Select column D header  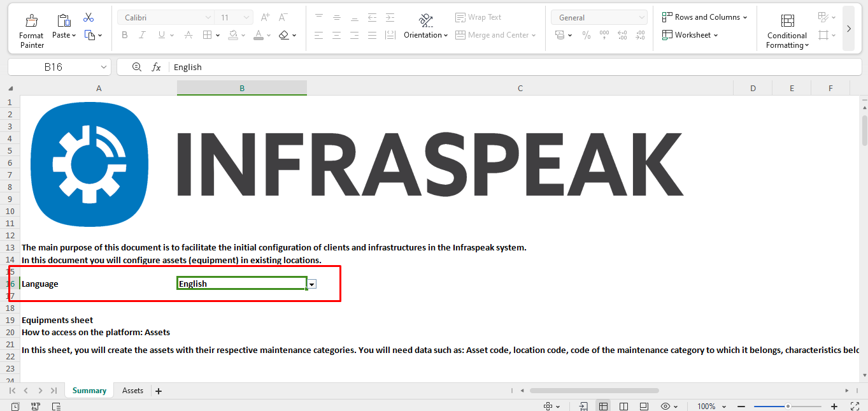click(753, 88)
